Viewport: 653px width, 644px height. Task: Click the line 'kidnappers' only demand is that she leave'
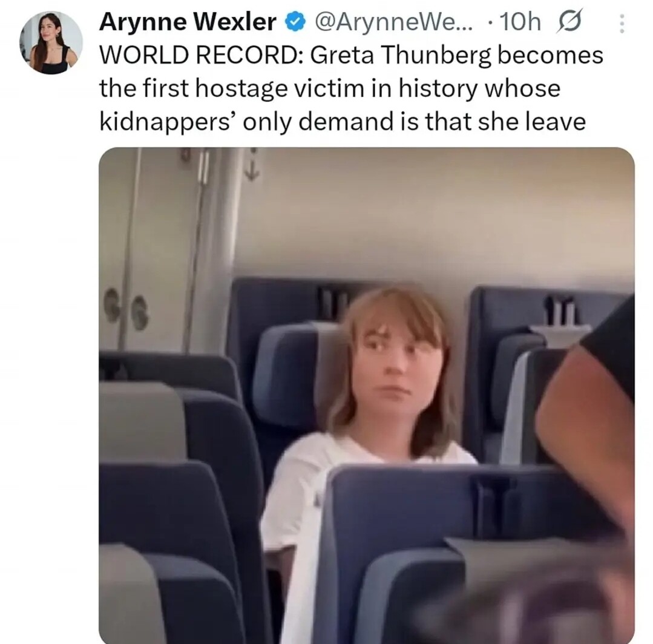click(x=343, y=122)
